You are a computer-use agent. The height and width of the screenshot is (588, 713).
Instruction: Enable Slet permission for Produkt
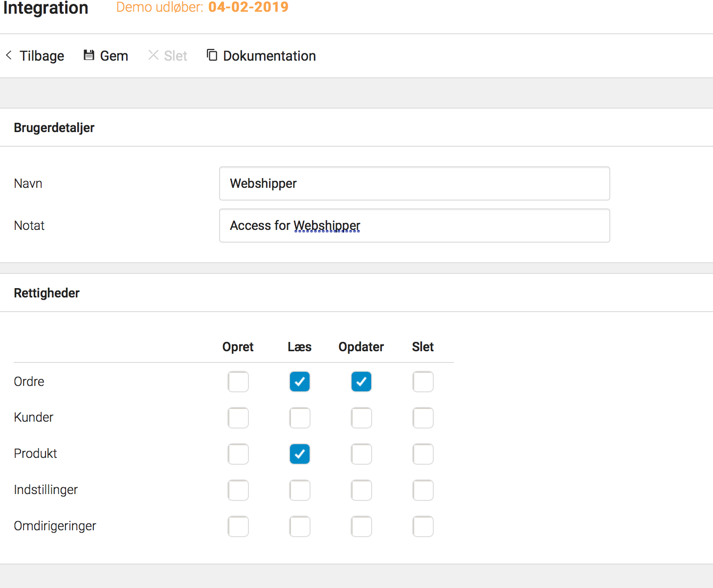coord(423,454)
